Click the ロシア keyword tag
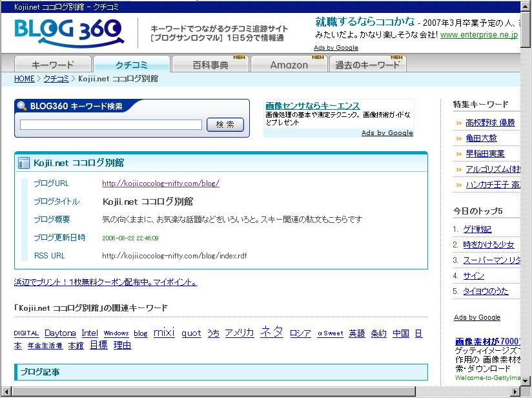This screenshot has width=532, height=398. [x=300, y=333]
